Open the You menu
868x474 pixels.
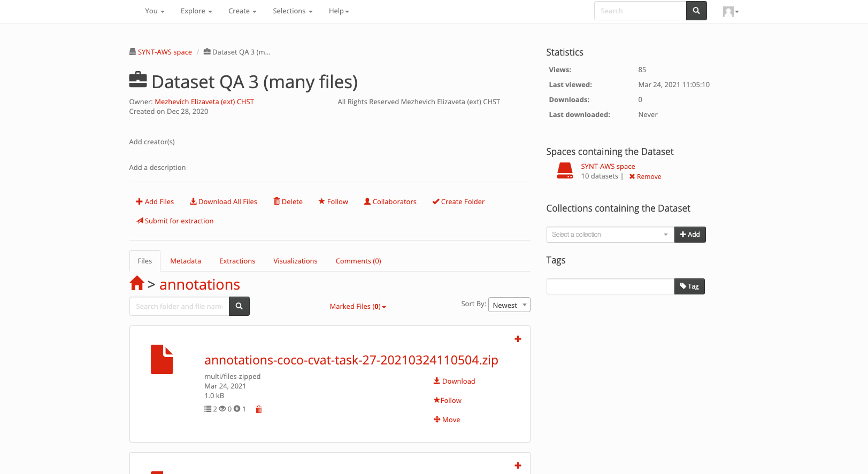click(155, 11)
